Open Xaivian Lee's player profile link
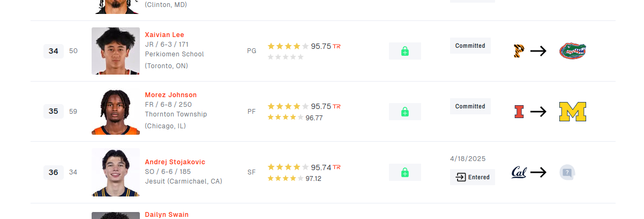Screen dimensions: 644x219 (x=164, y=34)
